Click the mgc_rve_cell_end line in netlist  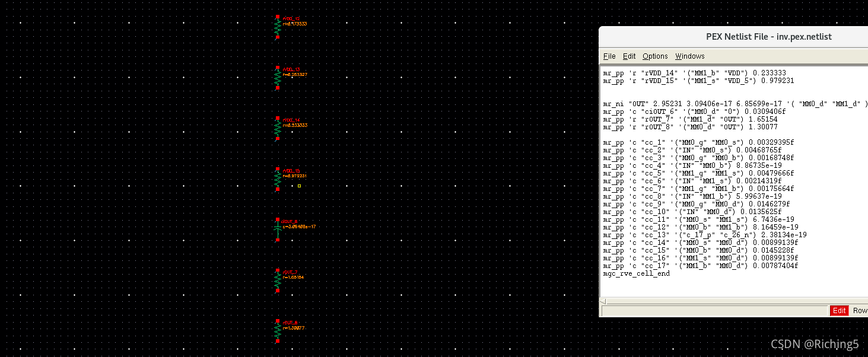point(636,273)
